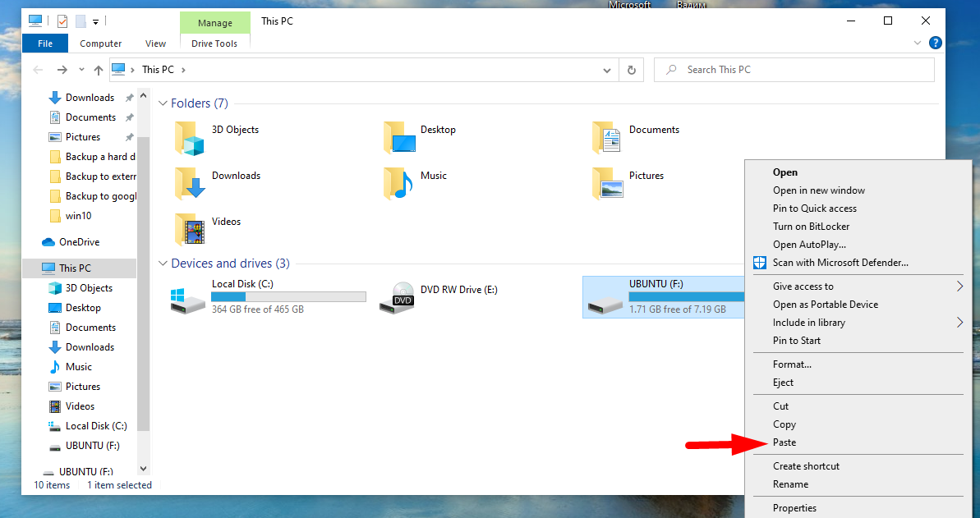Open the File menu tab
Viewport: 980px width, 518px height.
tap(45, 44)
